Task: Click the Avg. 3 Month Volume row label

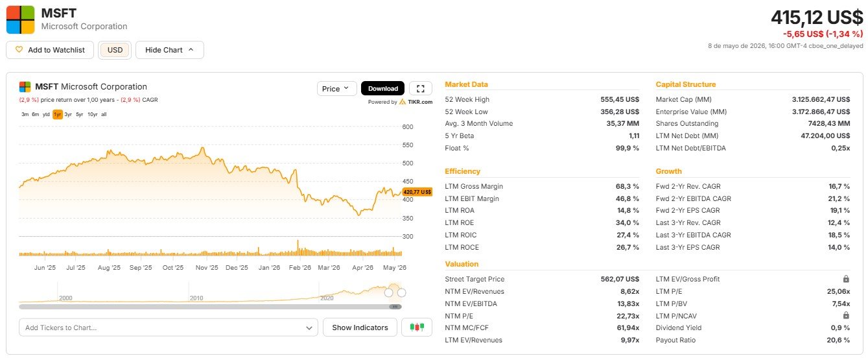Action: point(478,124)
